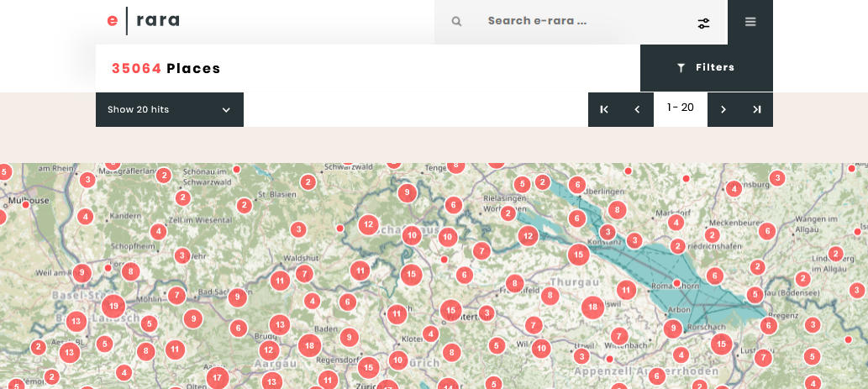Open the 2 cluster at Friedrichshafen
Image resolution: width=868 pixels, height=389 pixels.
677,246
